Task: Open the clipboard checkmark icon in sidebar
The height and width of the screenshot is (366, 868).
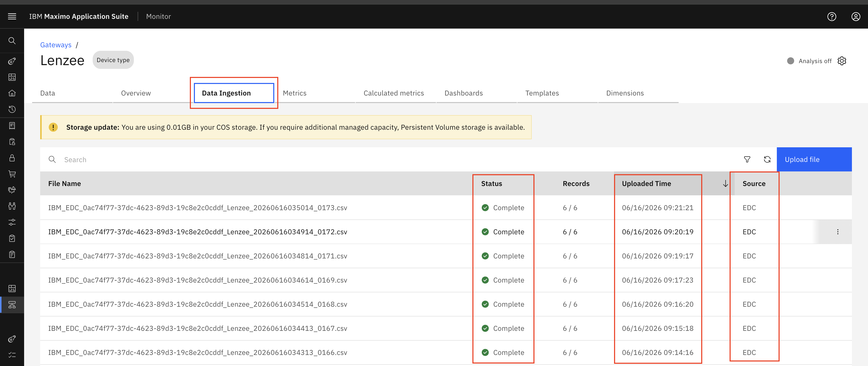Action: [12, 238]
